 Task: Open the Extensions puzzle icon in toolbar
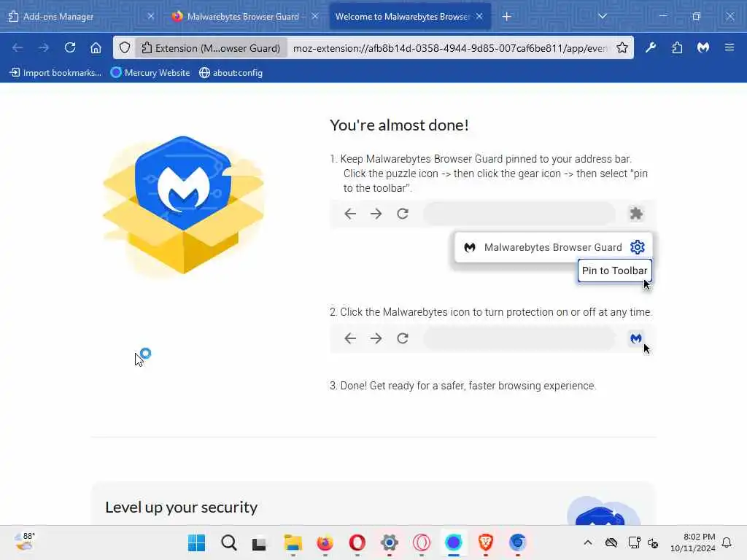pyautogui.click(x=677, y=47)
